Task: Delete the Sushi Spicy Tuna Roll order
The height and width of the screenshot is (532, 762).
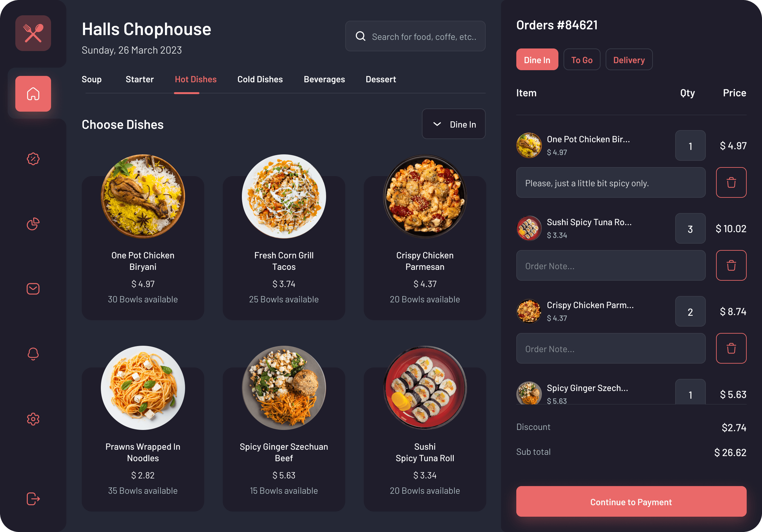Action: [x=731, y=266]
